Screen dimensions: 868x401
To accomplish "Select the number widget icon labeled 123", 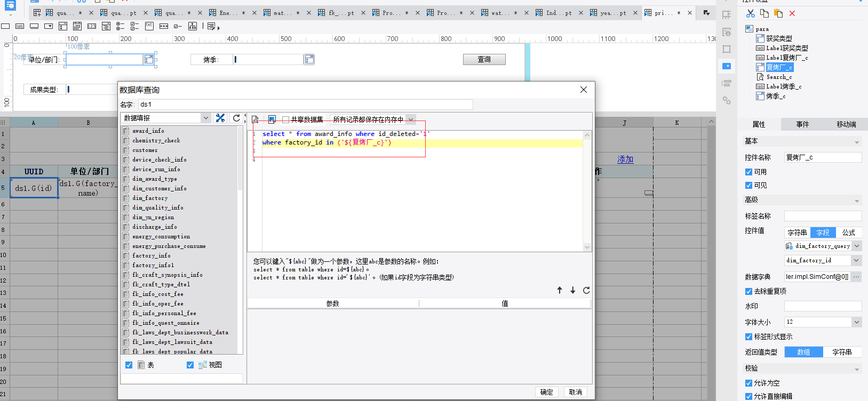I will 92,26.
